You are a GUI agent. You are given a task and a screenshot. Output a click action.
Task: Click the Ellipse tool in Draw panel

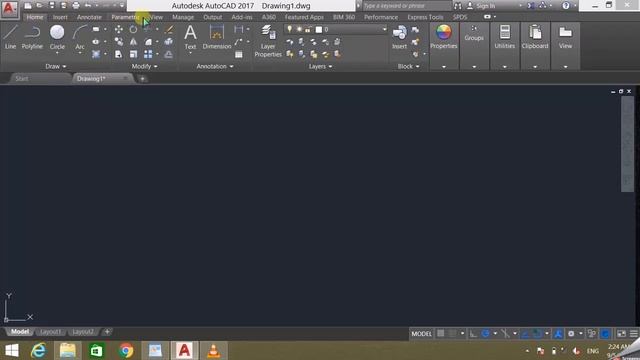(96, 42)
